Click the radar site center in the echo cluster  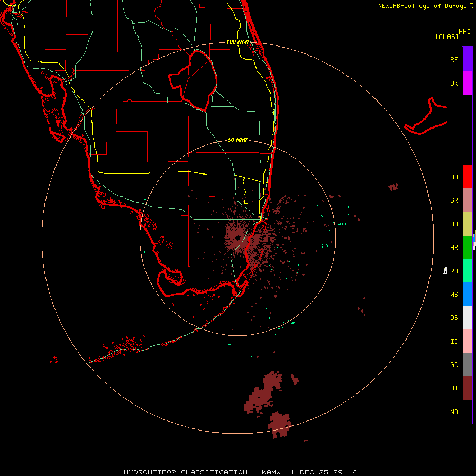pyautogui.click(x=237, y=237)
